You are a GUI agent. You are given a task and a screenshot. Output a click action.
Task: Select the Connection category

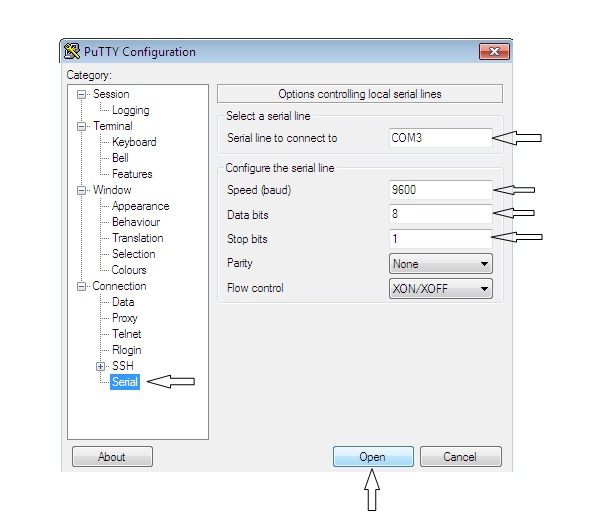pyautogui.click(x=119, y=286)
